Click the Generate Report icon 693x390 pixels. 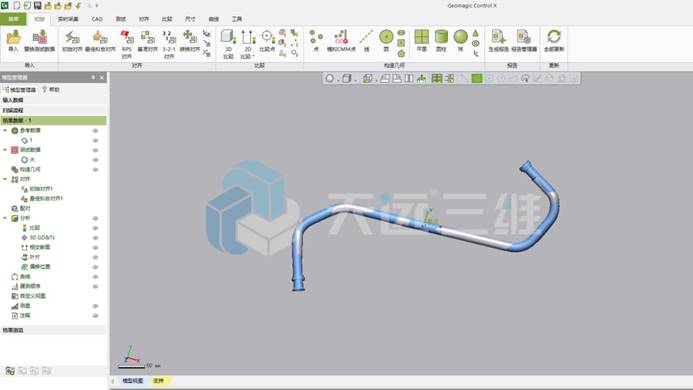(499, 41)
